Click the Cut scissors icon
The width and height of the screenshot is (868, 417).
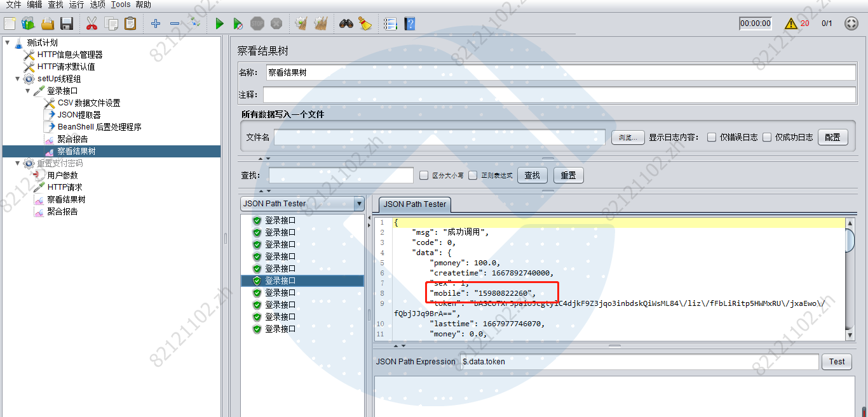coord(92,23)
